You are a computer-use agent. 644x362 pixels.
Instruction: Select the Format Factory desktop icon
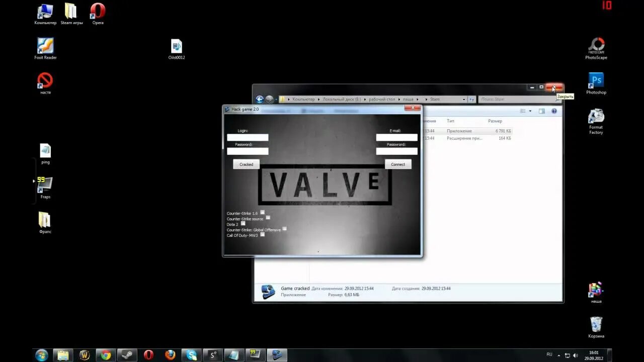click(x=596, y=122)
